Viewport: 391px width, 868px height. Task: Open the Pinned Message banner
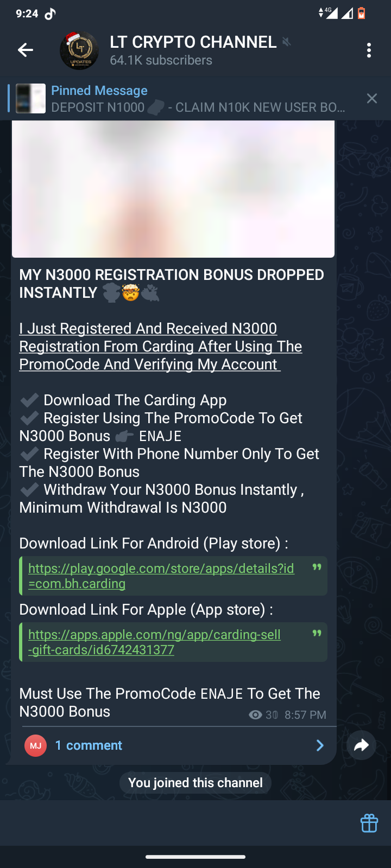click(198, 99)
